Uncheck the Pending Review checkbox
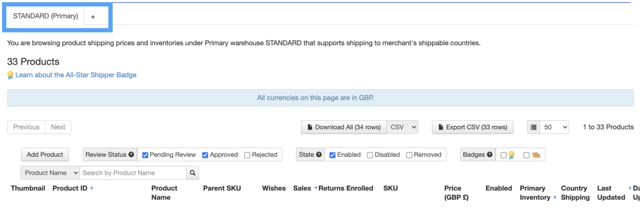644x208 pixels. [145, 155]
